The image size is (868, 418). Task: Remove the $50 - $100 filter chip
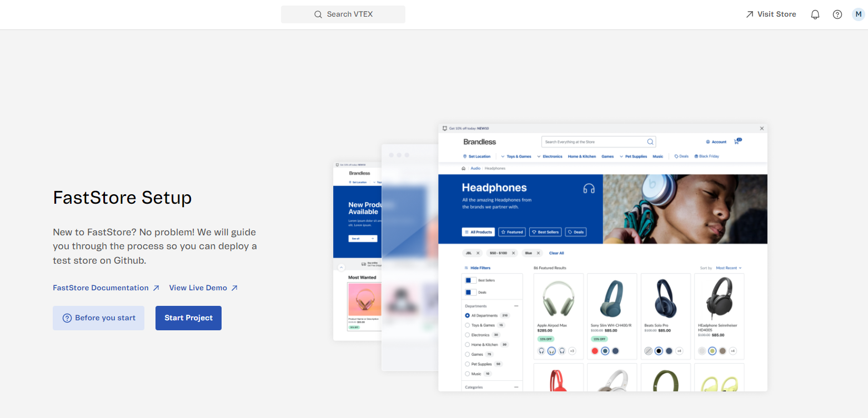point(513,253)
